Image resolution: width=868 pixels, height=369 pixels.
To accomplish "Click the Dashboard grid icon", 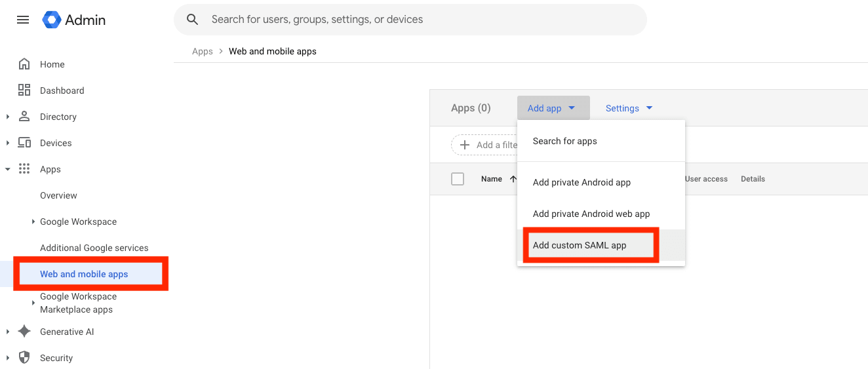I will click(x=24, y=90).
